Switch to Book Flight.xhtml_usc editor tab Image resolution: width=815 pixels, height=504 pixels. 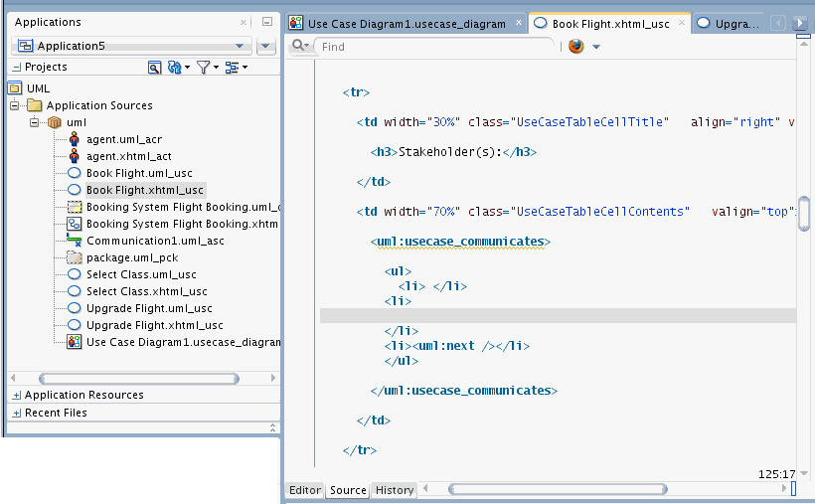610,24
